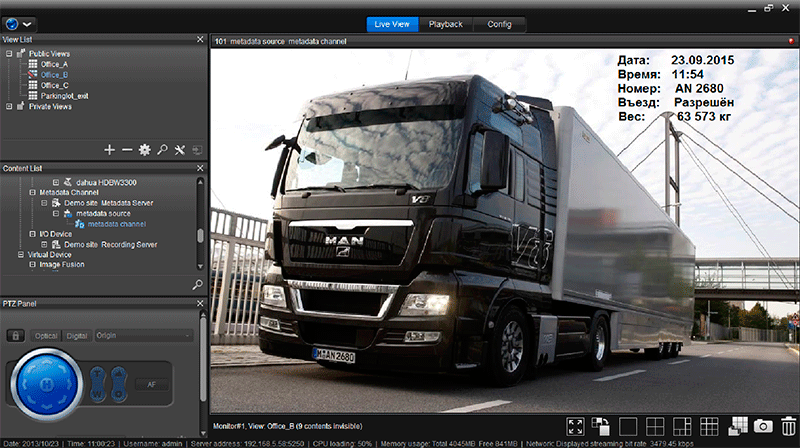This screenshot has height=448, width=800.
Task: Open the Origin preset dropdown
Action: (x=144, y=336)
